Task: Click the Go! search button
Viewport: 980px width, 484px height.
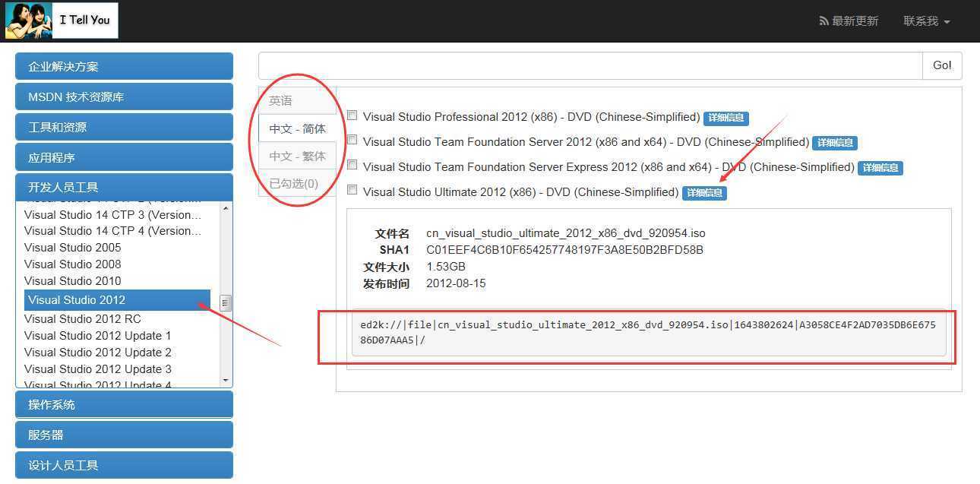Action: pos(942,65)
